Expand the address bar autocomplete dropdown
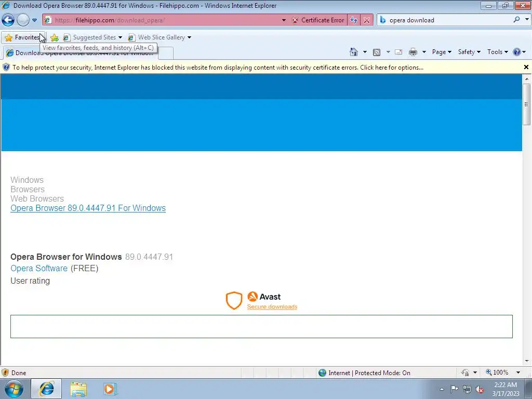 click(284, 20)
